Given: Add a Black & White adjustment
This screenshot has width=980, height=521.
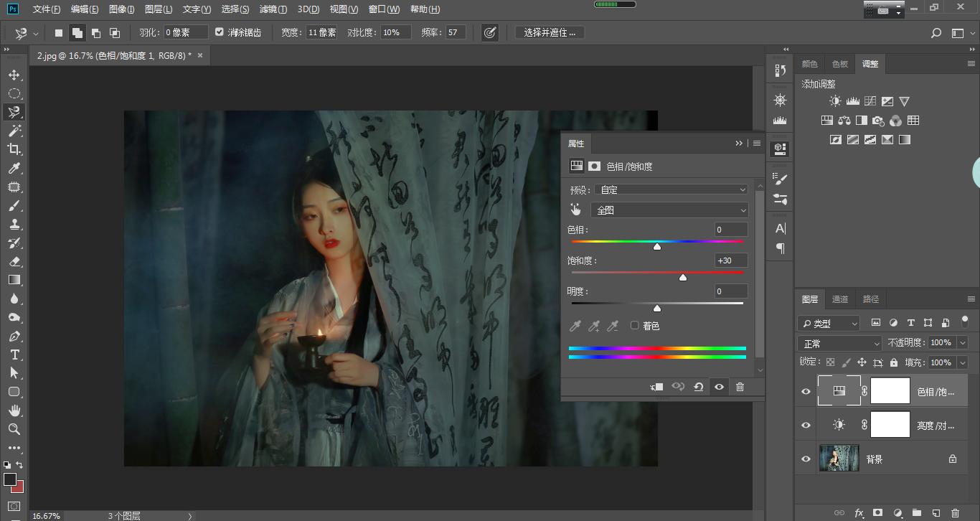Looking at the screenshot, I should [861, 120].
